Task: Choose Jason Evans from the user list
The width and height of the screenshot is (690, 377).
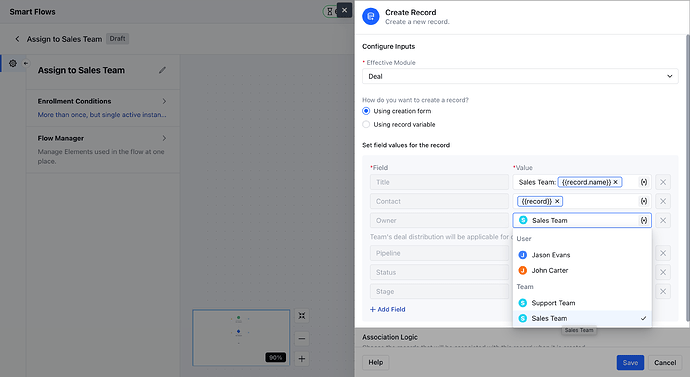Action: coord(582,255)
